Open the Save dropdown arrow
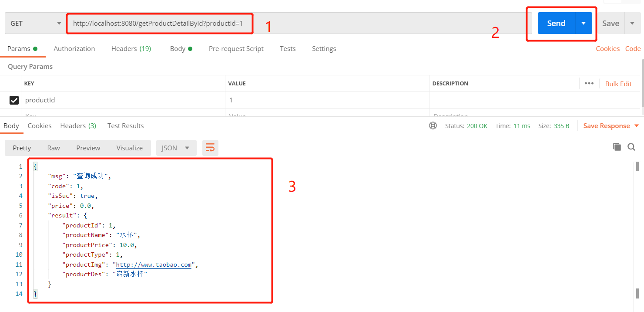This screenshot has width=644, height=312. [632, 23]
